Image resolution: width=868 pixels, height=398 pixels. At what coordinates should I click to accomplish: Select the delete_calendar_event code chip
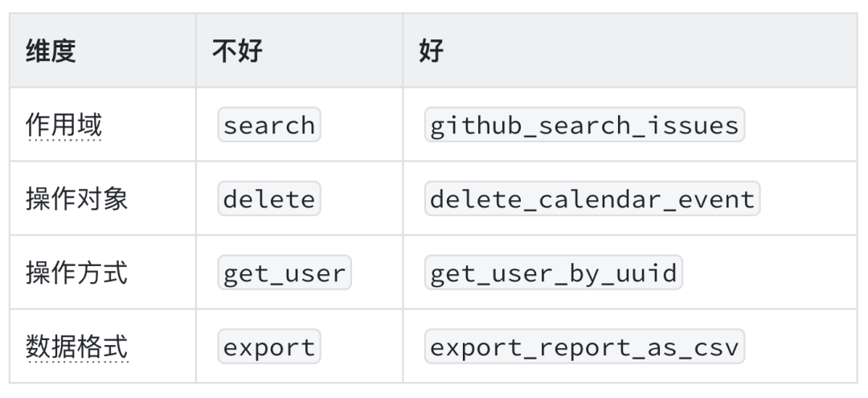coord(592,199)
